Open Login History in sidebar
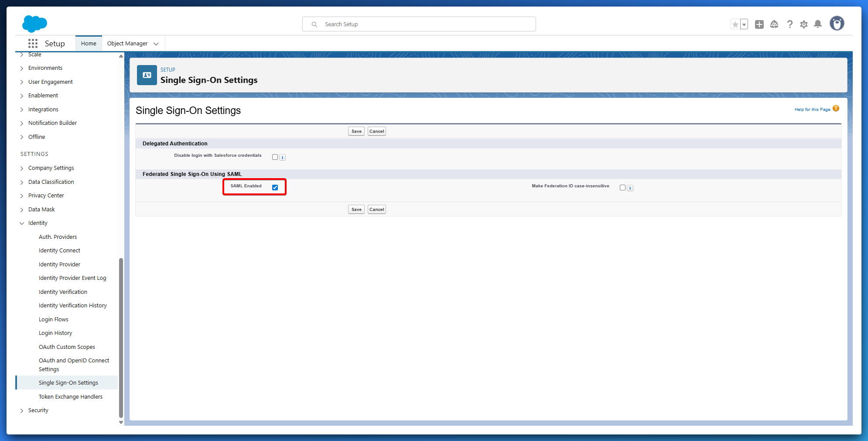This screenshot has width=868, height=441. (x=55, y=333)
